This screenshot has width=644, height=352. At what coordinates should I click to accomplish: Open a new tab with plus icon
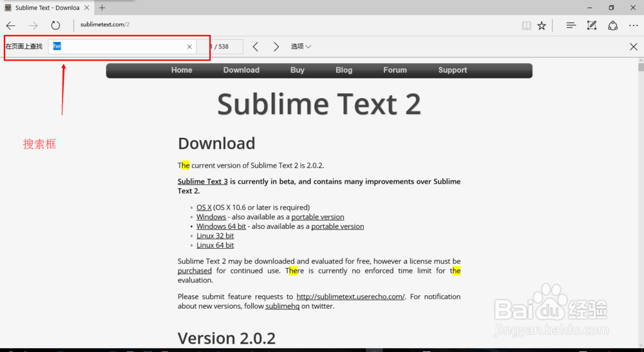click(x=102, y=7)
